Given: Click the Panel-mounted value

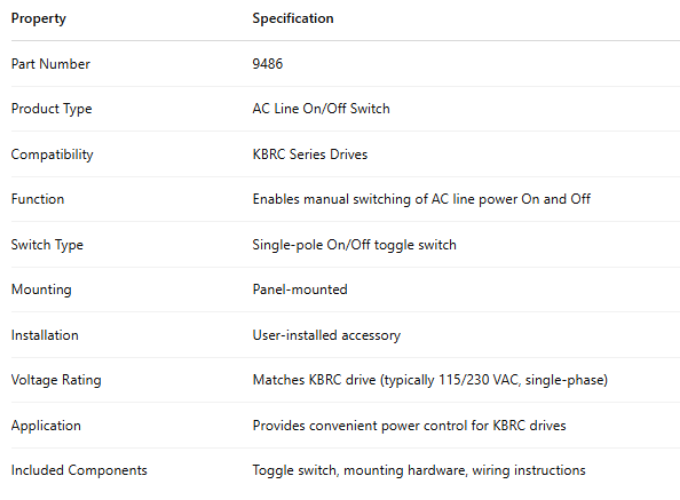Looking at the screenshot, I should [300, 290].
